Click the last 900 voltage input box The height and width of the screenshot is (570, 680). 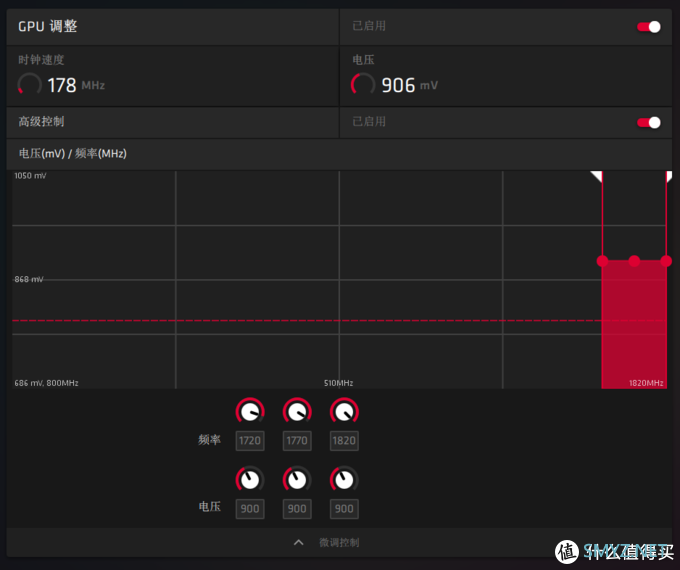pyautogui.click(x=344, y=509)
